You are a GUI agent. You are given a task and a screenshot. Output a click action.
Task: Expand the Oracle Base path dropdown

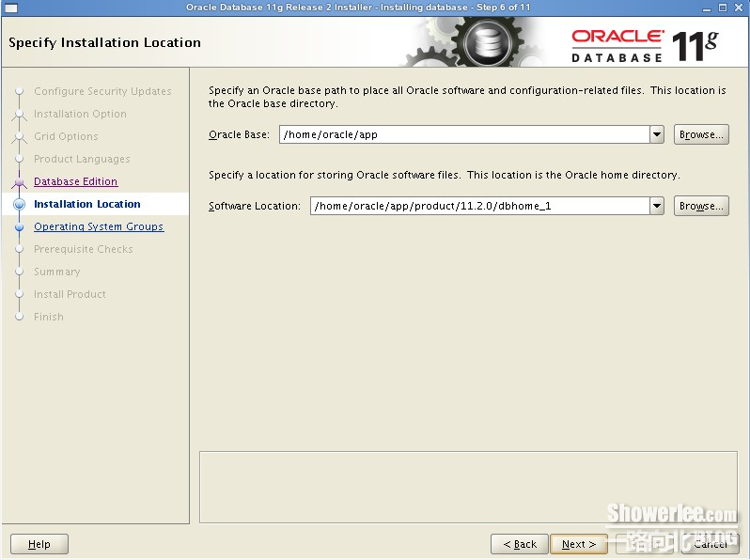coord(657,135)
